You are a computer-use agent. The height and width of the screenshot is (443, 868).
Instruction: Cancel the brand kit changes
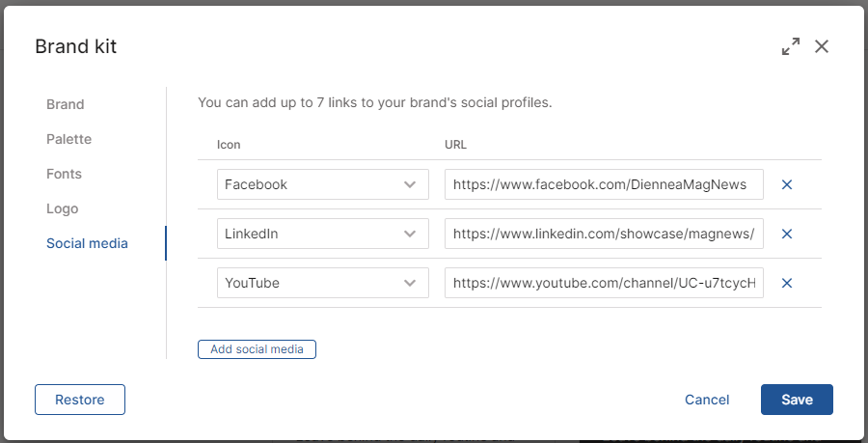707,400
